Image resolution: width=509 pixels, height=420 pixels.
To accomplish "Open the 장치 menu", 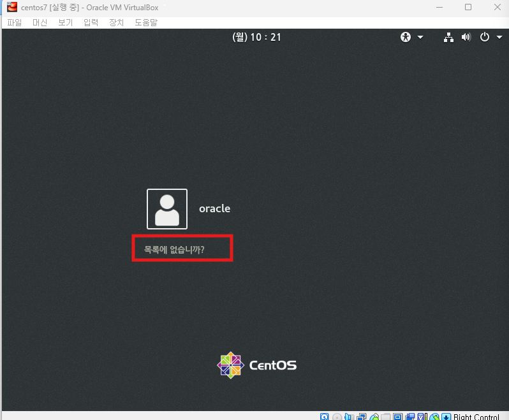I will point(116,22).
